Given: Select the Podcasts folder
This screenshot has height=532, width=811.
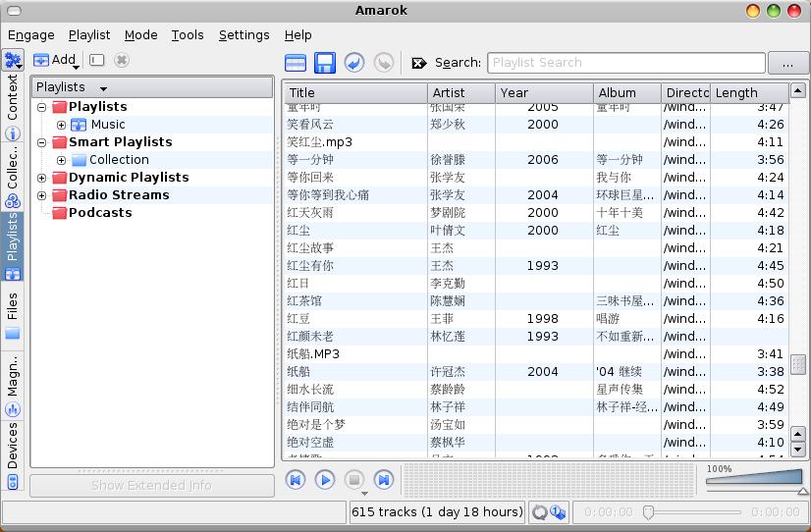Looking at the screenshot, I should tap(92, 212).
